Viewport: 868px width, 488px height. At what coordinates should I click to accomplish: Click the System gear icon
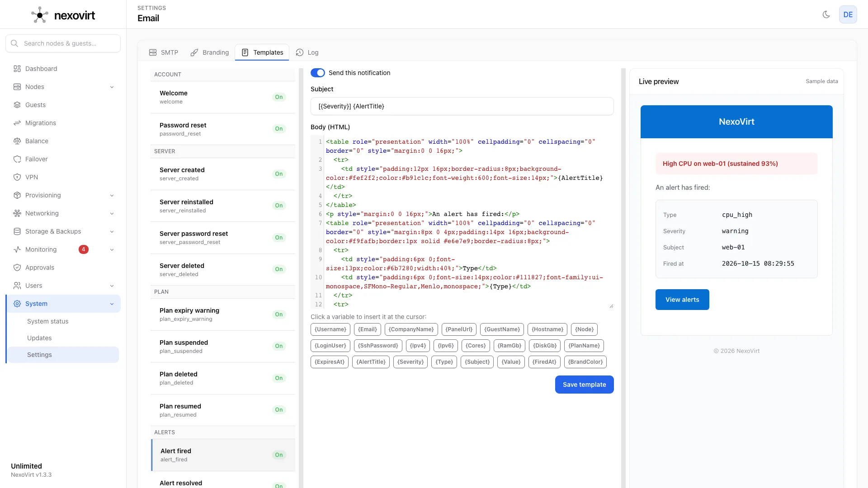[x=17, y=304]
